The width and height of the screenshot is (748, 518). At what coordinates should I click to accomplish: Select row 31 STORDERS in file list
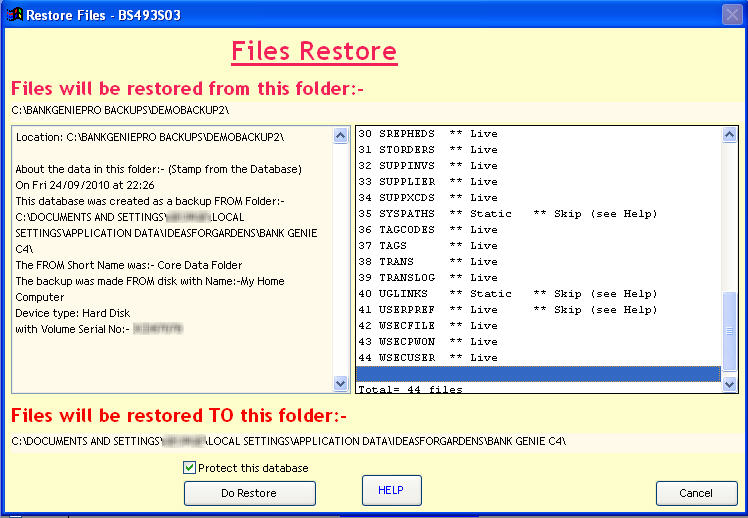click(539, 150)
